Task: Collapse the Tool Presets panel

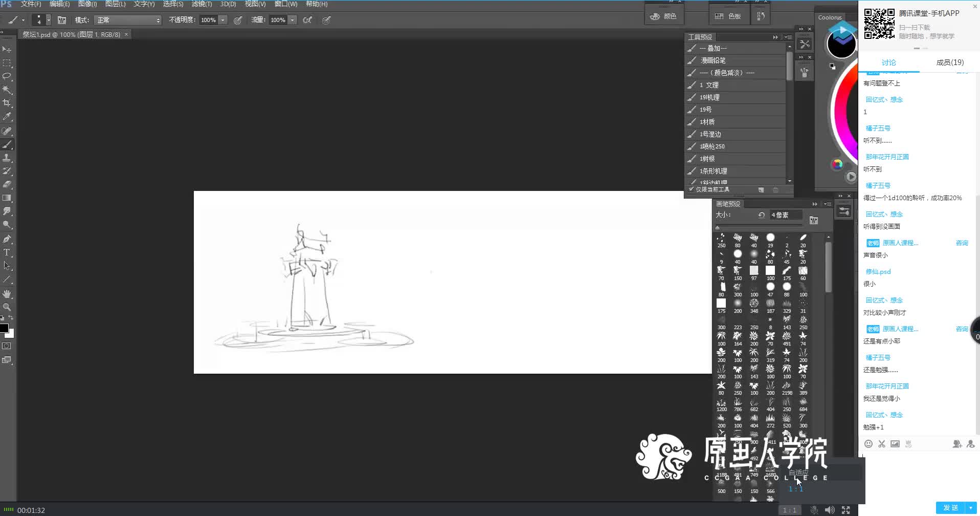Action: point(775,37)
